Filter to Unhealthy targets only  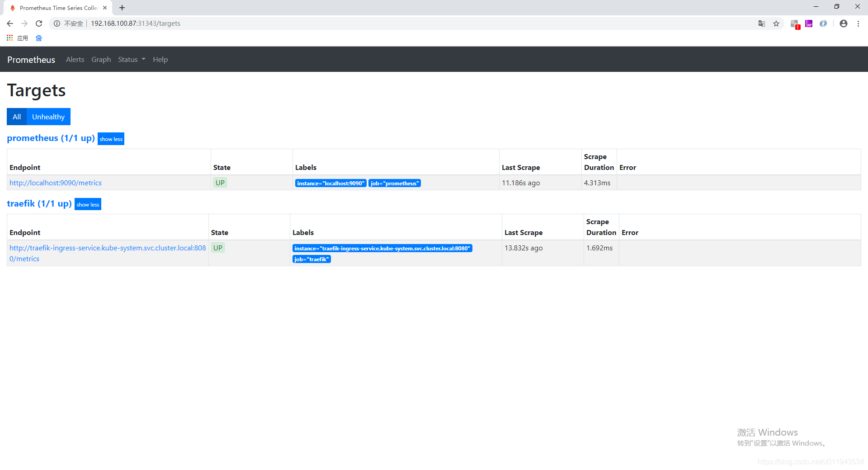coord(48,117)
